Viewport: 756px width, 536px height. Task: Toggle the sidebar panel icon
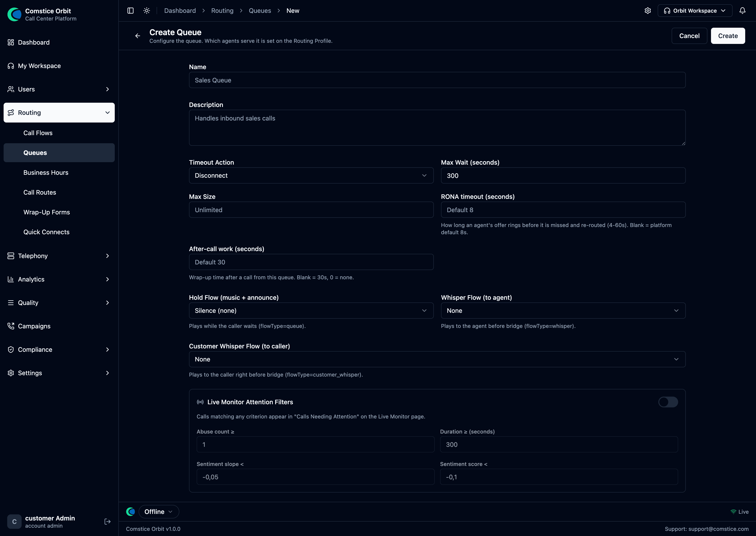point(130,11)
